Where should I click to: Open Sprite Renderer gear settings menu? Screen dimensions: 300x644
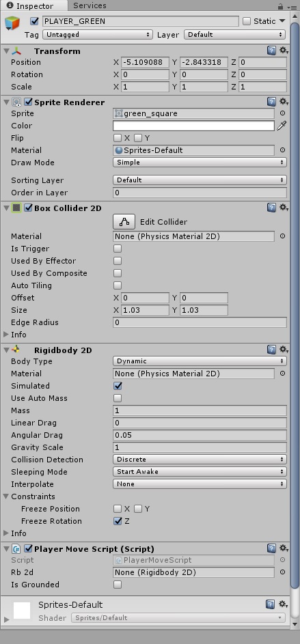tap(284, 102)
